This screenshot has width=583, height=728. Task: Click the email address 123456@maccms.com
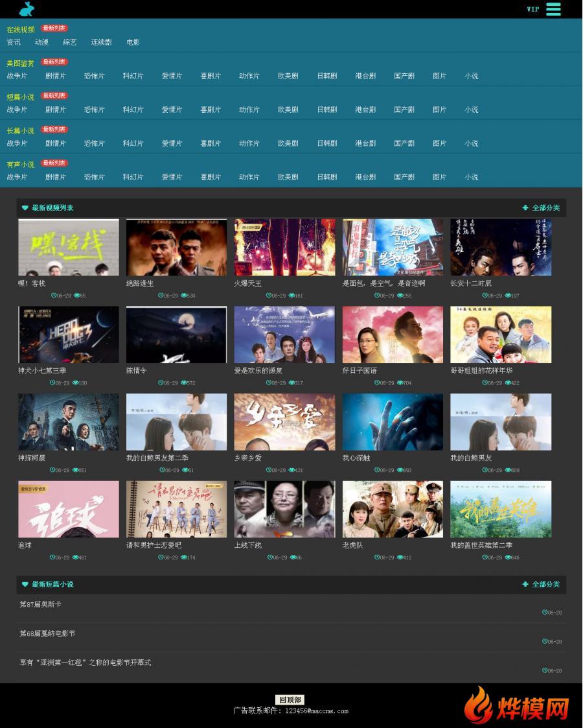(317, 711)
